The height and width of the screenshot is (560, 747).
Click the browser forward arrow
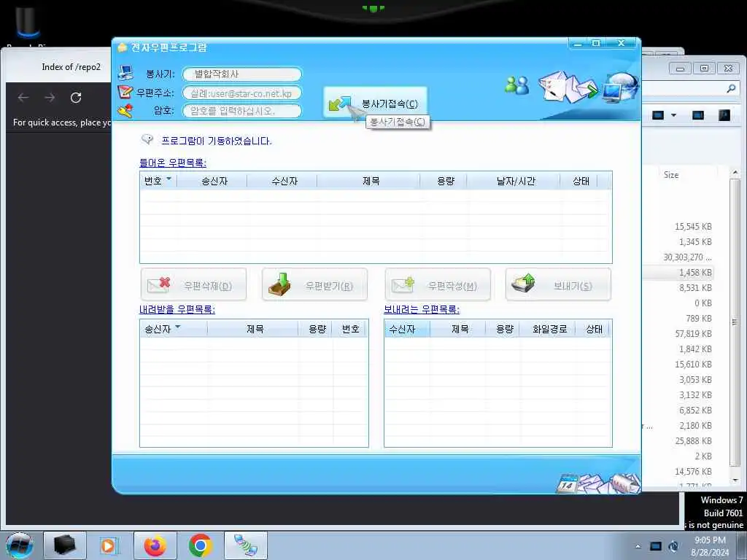point(50,98)
